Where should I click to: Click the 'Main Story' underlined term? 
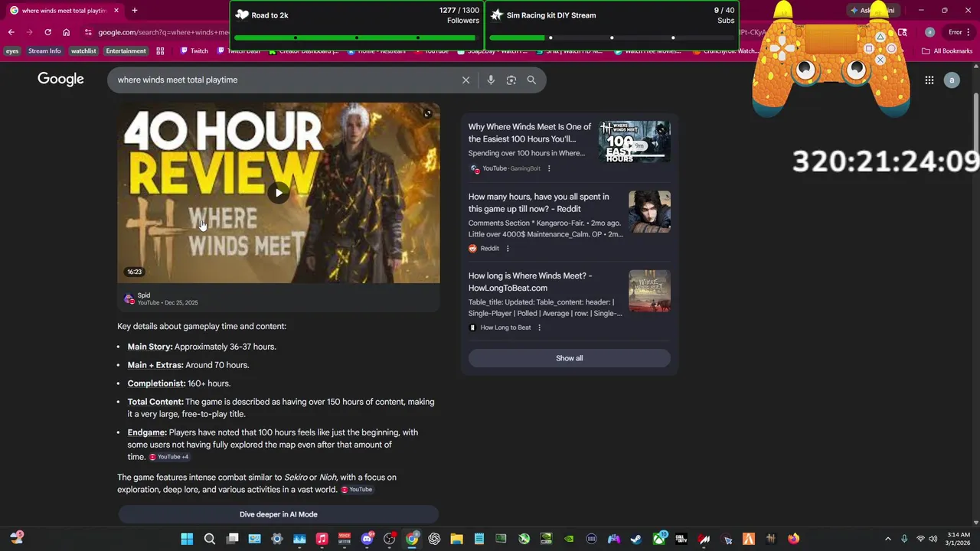click(x=150, y=347)
